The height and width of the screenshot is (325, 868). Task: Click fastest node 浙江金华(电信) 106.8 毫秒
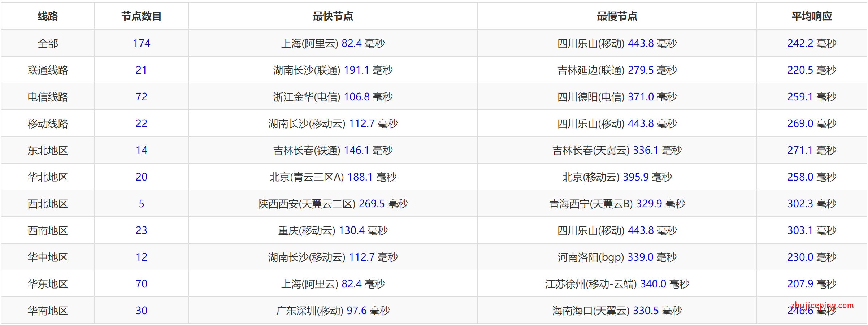[x=333, y=97]
